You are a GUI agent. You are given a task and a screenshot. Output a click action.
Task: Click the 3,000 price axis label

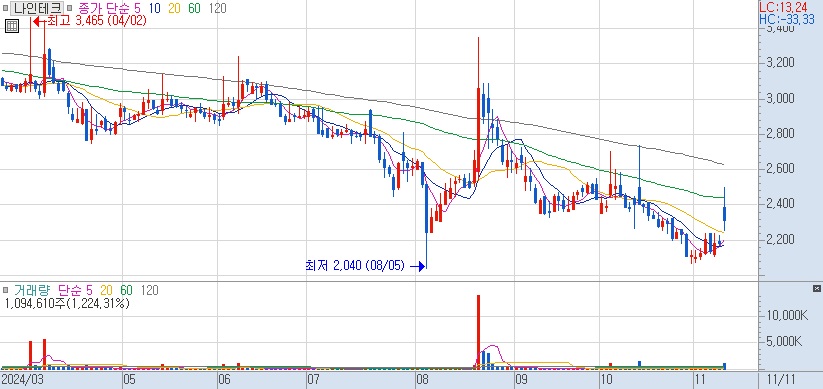(780, 99)
